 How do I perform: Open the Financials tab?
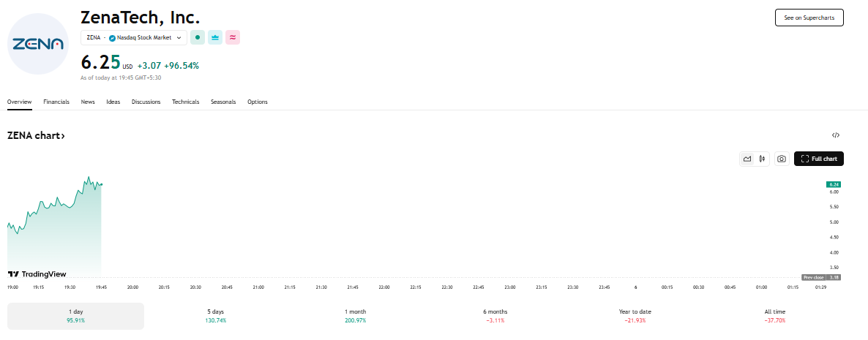click(x=56, y=102)
